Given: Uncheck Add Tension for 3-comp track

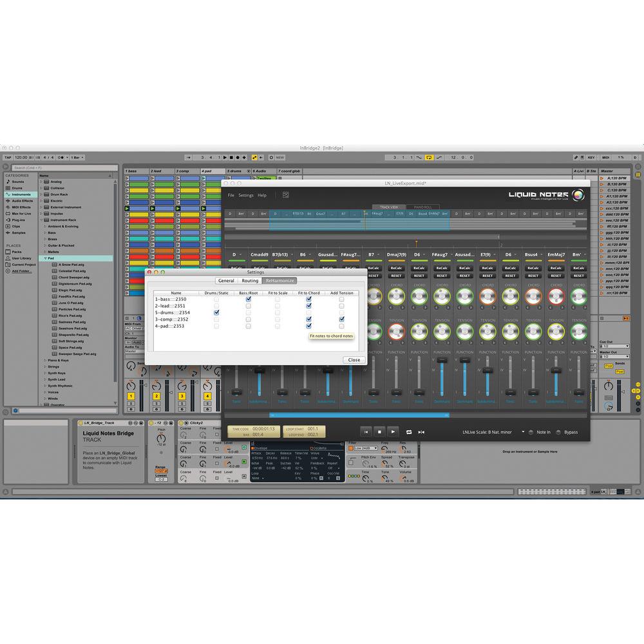Looking at the screenshot, I should [341, 319].
